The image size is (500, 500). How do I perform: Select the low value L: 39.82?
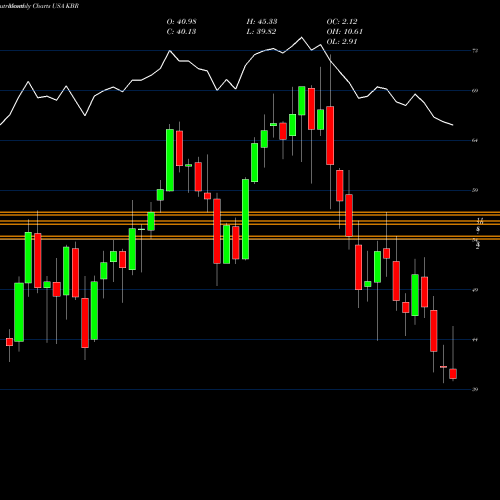[x=261, y=32]
